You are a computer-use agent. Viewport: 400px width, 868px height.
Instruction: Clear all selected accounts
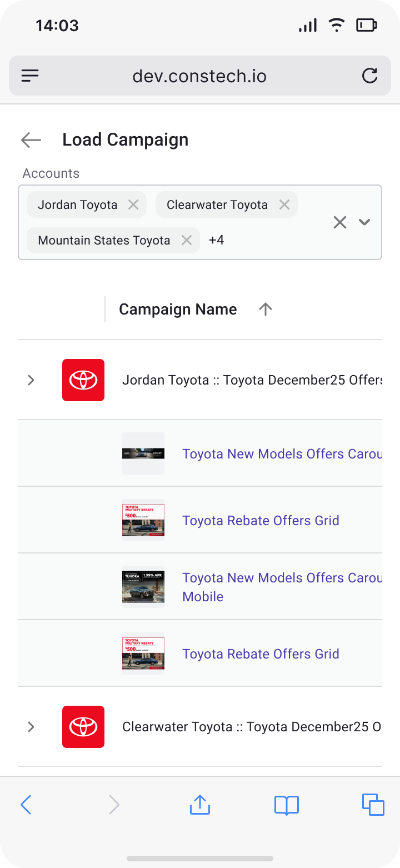(340, 222)
